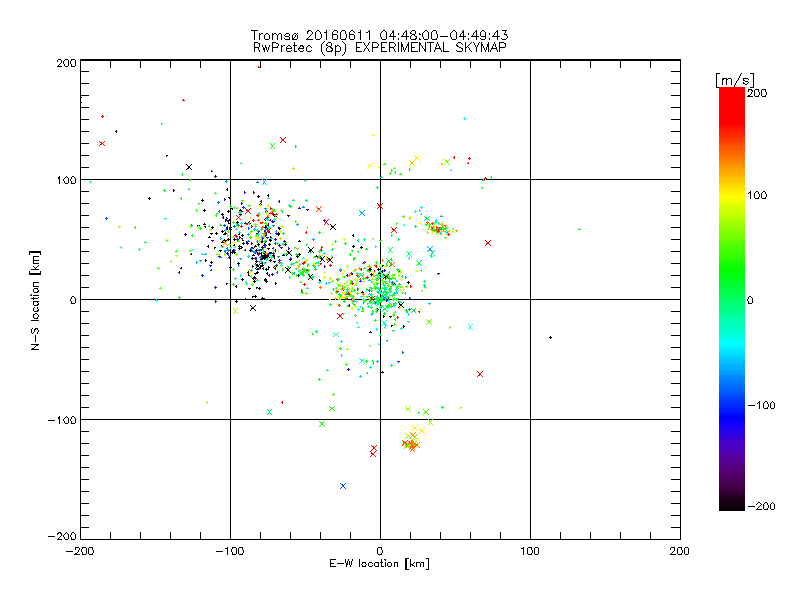Screen dimensions: 800x600
Task: Click the colorbar's "0" scale label
Action: [750, 300]
